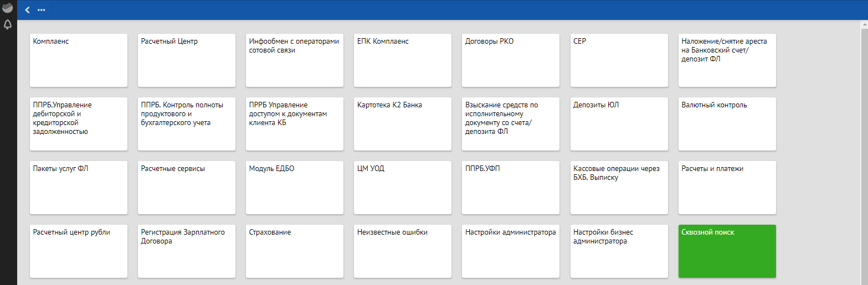
Task: Open the Неизвестные ошибки tile
Action: [403, 251]
